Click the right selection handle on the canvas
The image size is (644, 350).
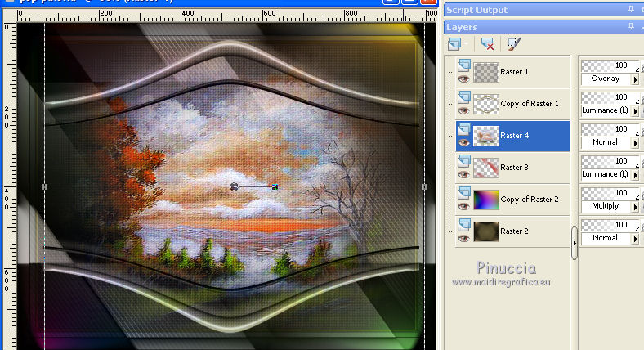click(x=424, y=187)
